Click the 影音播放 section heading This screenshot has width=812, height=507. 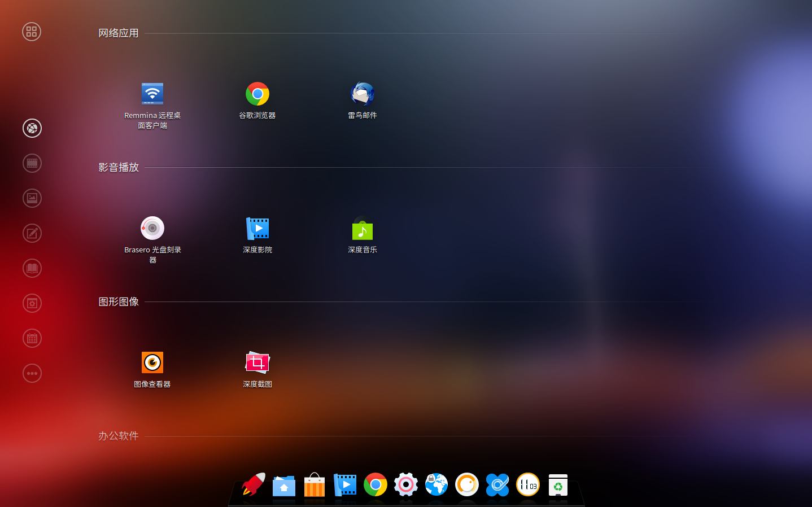[119, 167]
